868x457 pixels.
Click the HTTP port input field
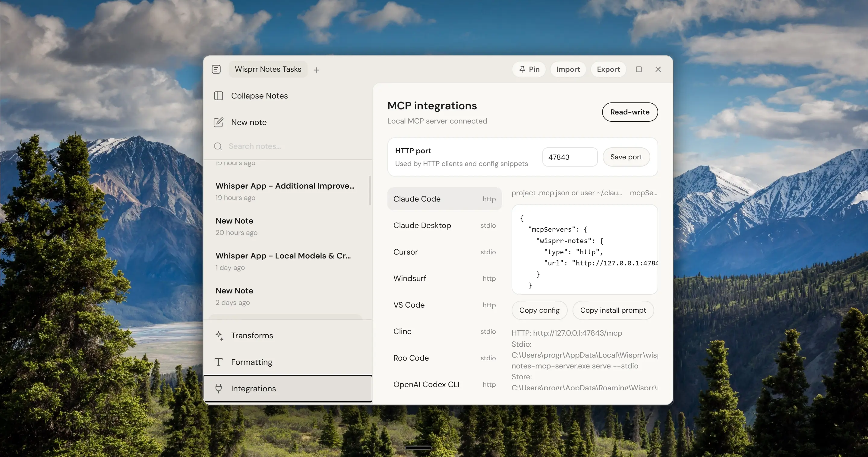pos(570,157)
